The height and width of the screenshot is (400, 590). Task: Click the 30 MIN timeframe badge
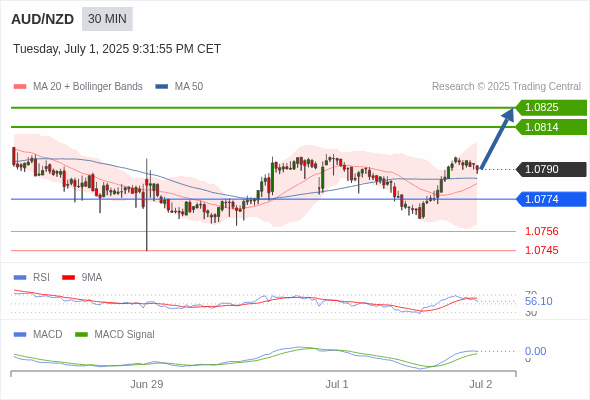pyautogui.click(x=107, y=19)
